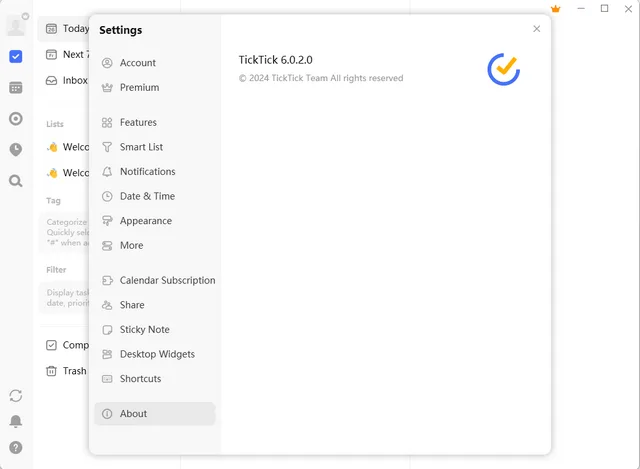Open Premium settings
640x469 pixels.
(x=155, y=87)
